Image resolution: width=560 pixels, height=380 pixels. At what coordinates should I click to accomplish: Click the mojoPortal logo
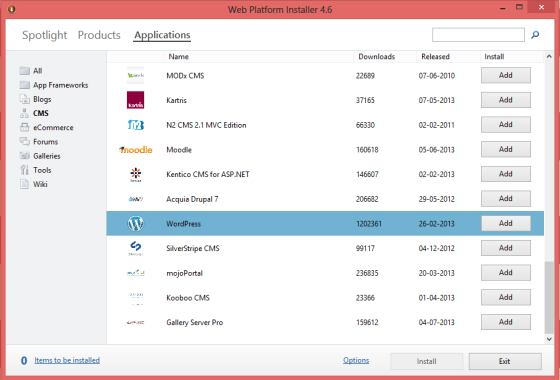(x=136, y=273)
